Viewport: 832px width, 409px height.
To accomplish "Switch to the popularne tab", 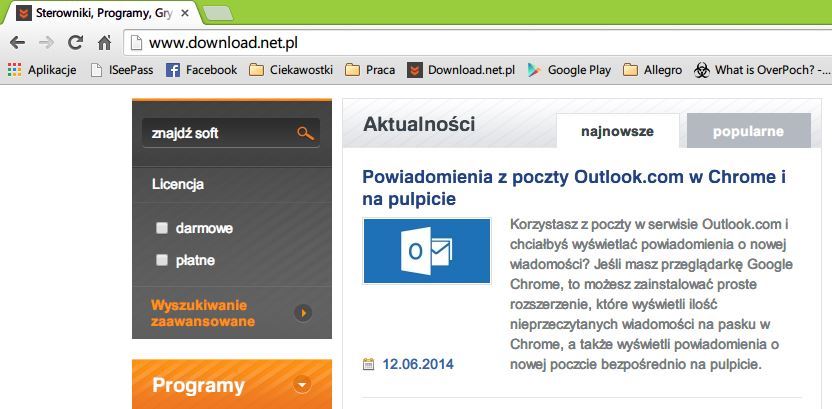I will tap(749, 131).
